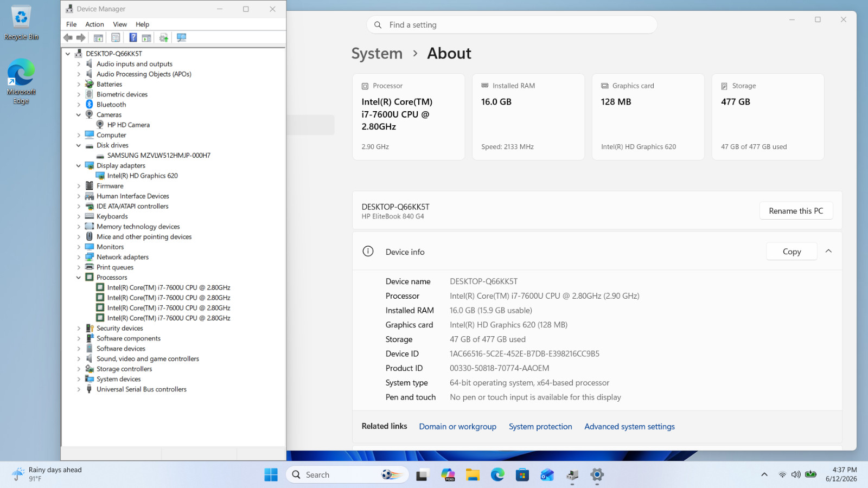Show hidden tray icons chevron

pyautogui.click(x=764, y=474)
